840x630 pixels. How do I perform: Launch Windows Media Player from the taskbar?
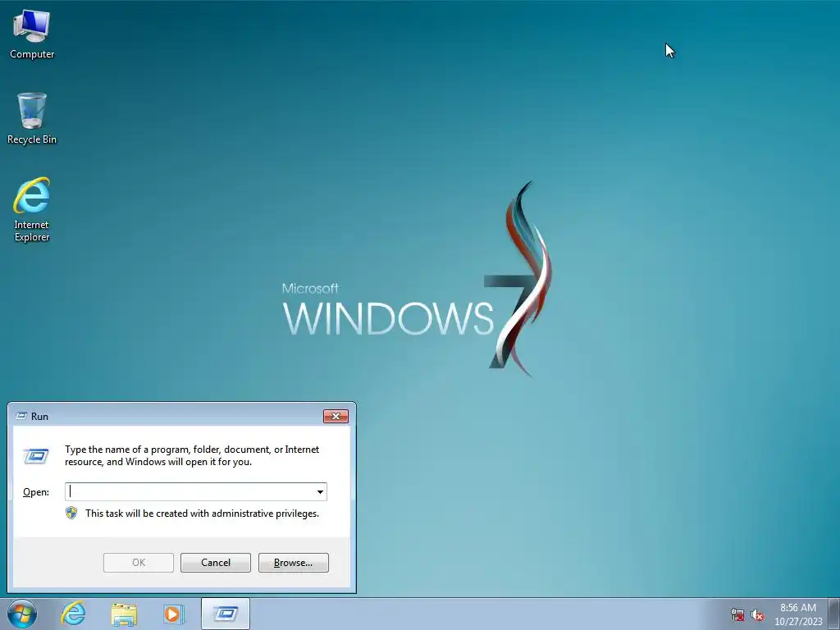click(174, 614)
